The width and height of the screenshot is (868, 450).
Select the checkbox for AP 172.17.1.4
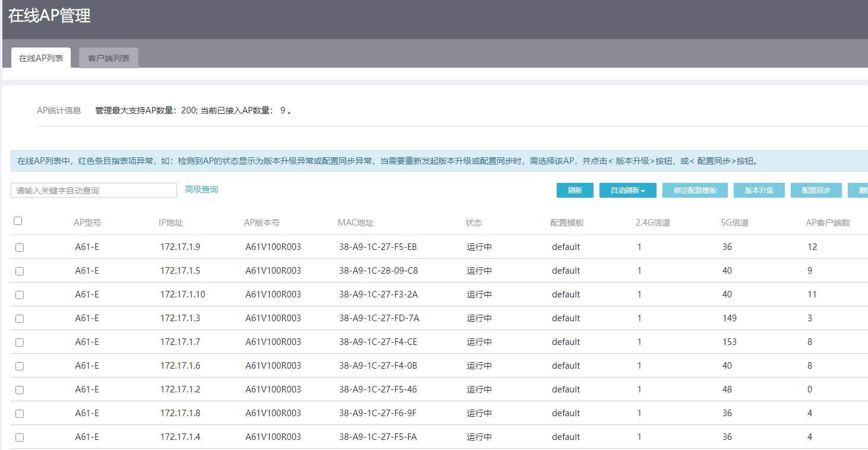point(20,438)
